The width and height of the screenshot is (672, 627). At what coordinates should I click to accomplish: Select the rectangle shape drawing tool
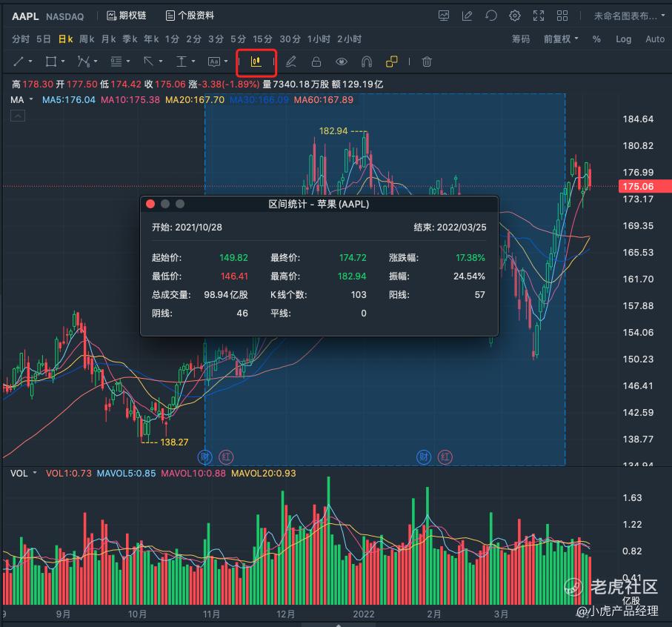point(51,62)
